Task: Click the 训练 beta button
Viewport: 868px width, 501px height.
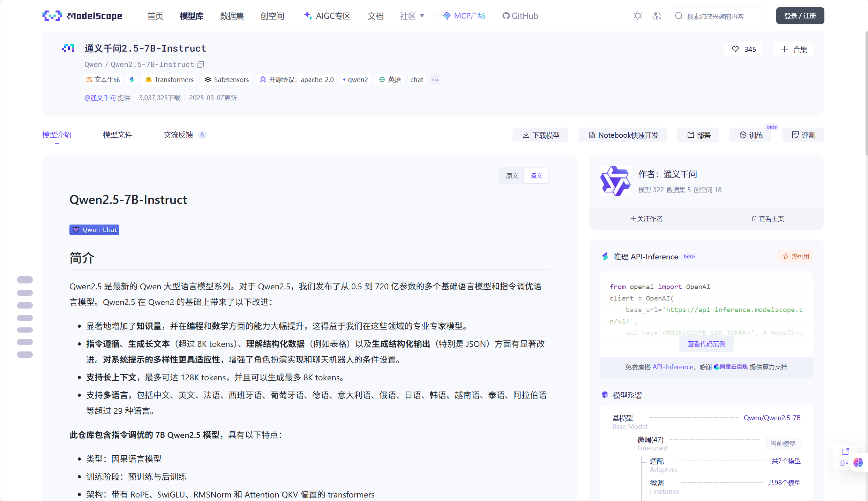Action: pyautogui.click(x=751, y=135)
